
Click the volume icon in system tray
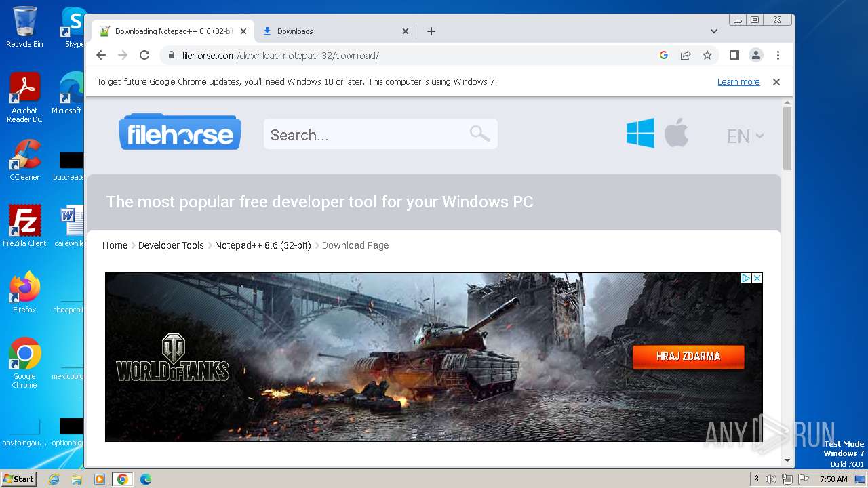coord(771,479)
